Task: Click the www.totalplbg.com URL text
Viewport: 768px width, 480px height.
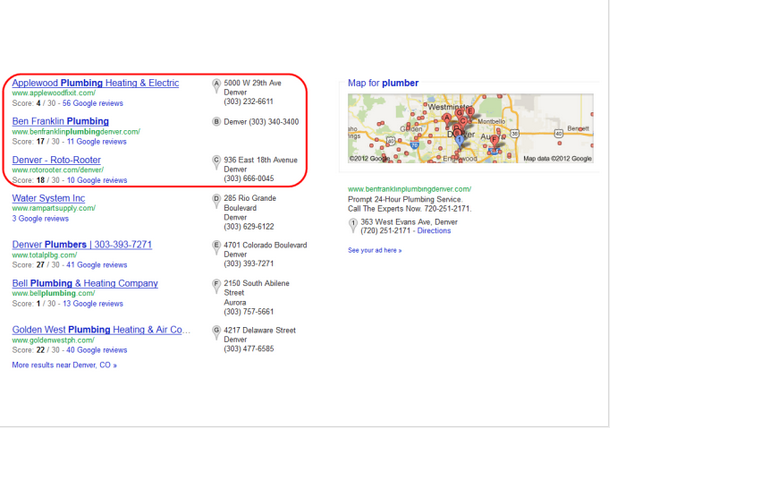Action: click(x=45, y=255)
